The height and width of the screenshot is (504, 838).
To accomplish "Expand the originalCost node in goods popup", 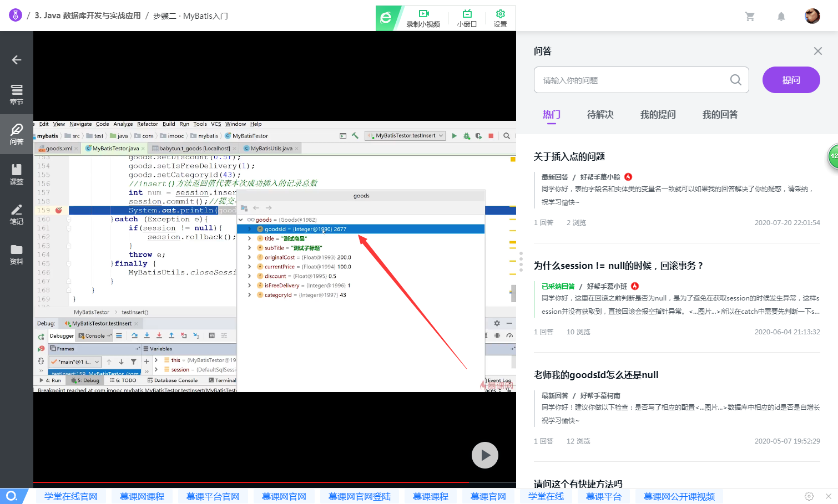I will pyautogui.click(x=250, y=257).
